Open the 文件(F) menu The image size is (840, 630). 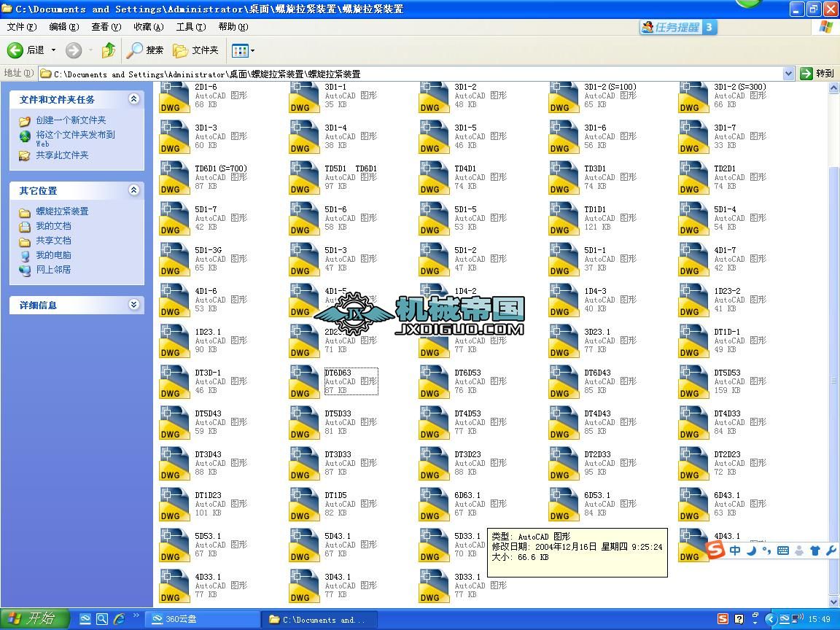click(x=21, y=26)
